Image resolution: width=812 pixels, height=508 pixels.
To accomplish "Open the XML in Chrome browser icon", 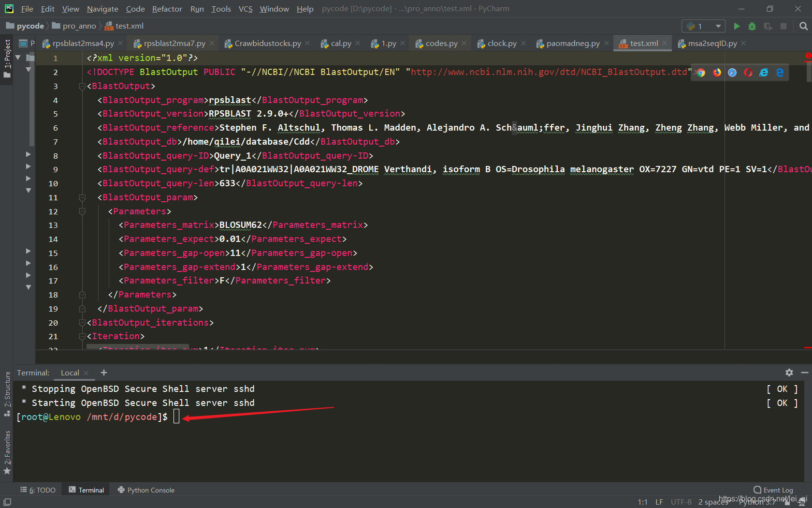I will (x=701, y=72).
